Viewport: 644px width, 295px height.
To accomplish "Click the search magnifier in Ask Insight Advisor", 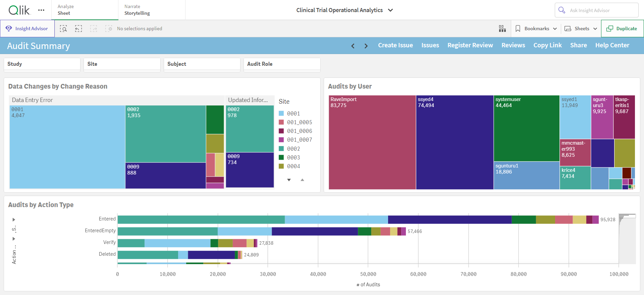I will tap(562, 10).
